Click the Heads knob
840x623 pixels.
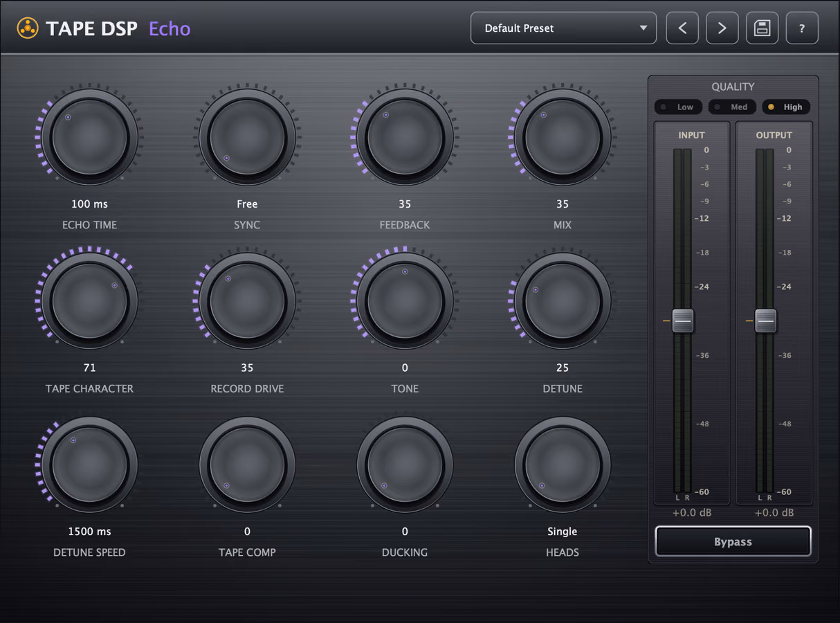coord(563,464)
